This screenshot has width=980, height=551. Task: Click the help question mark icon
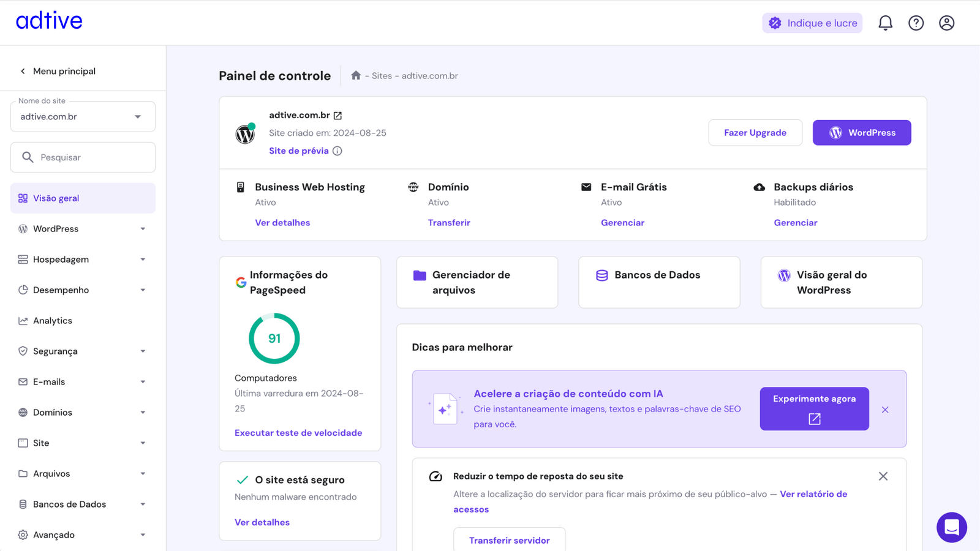coord(916,23)
